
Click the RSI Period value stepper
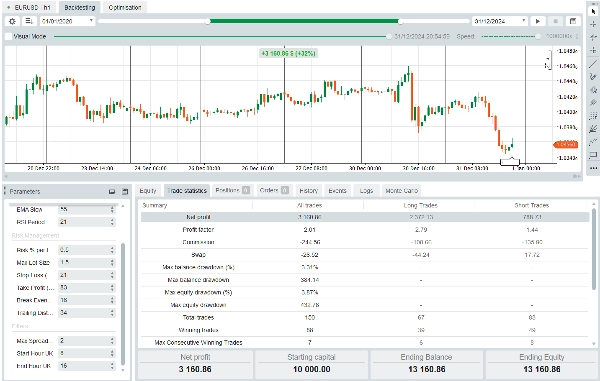[x=112, y=222]
